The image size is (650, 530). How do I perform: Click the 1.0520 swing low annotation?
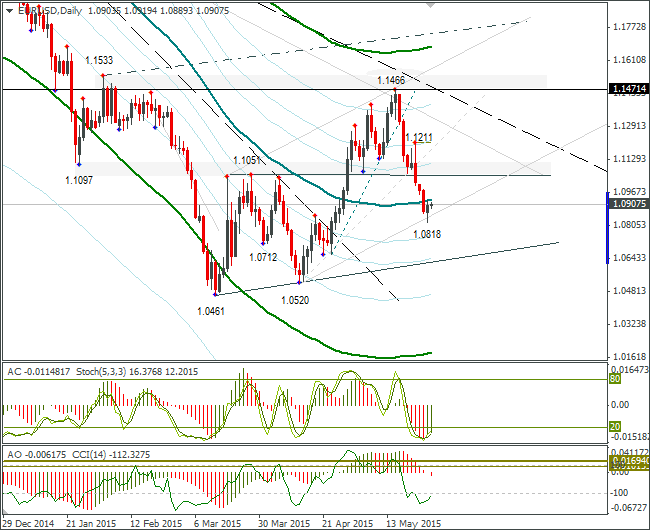(295, 300)
